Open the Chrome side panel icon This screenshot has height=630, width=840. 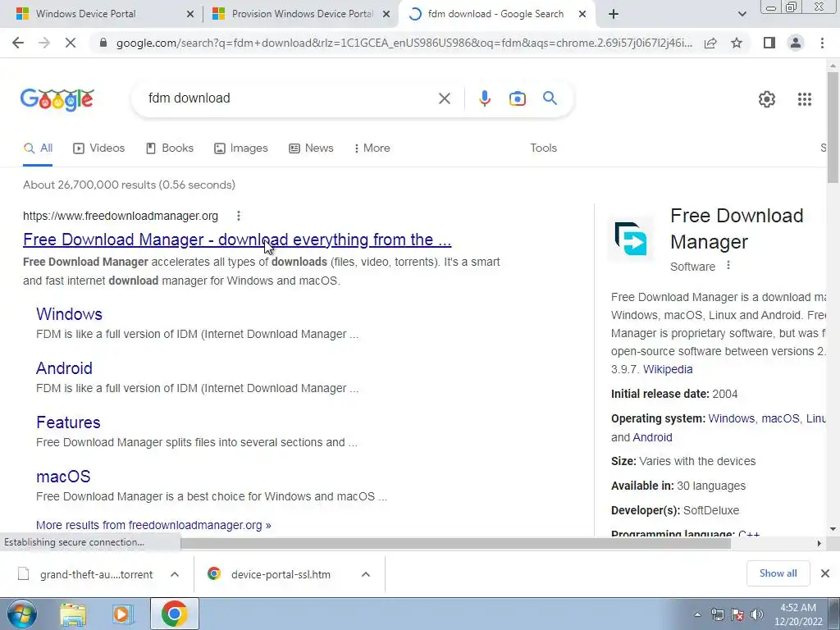[769, 43]
